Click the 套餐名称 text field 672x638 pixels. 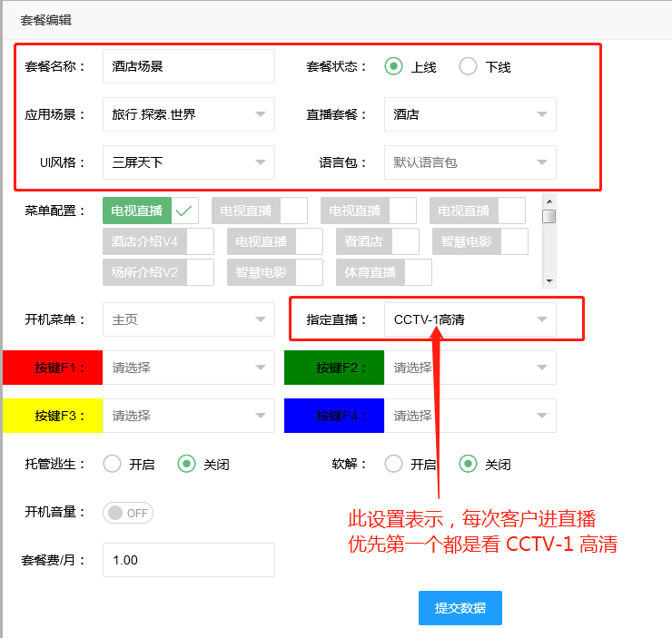[188, 66]
